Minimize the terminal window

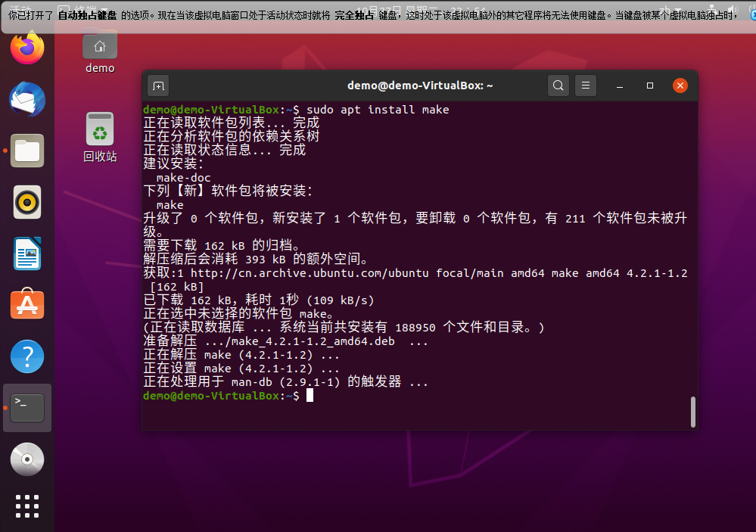coord(620,86)
